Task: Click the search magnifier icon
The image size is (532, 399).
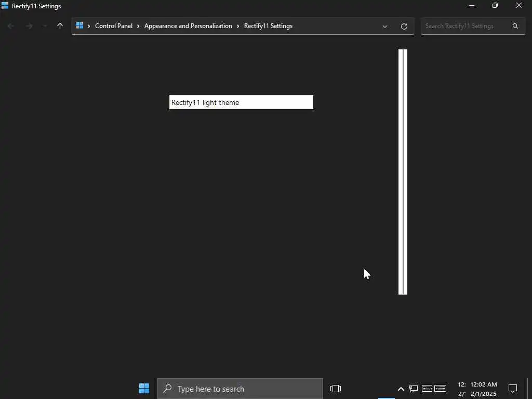Action: (x=515, y=26)
